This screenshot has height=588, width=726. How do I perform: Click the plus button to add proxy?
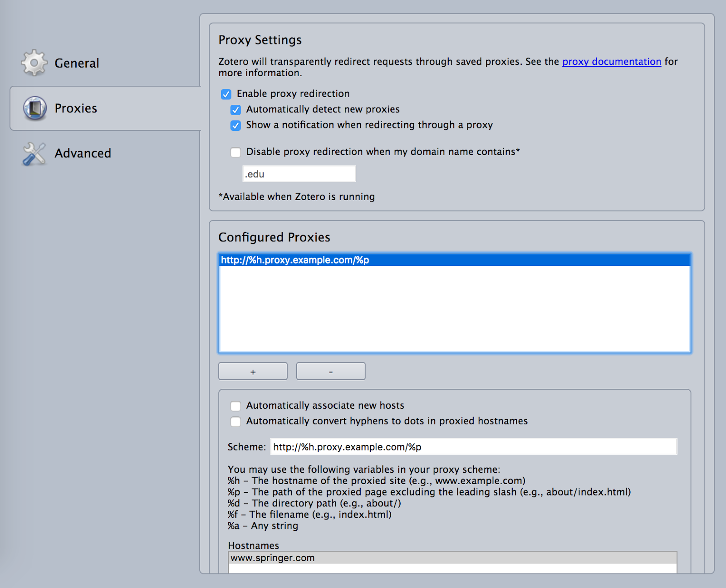253,372
